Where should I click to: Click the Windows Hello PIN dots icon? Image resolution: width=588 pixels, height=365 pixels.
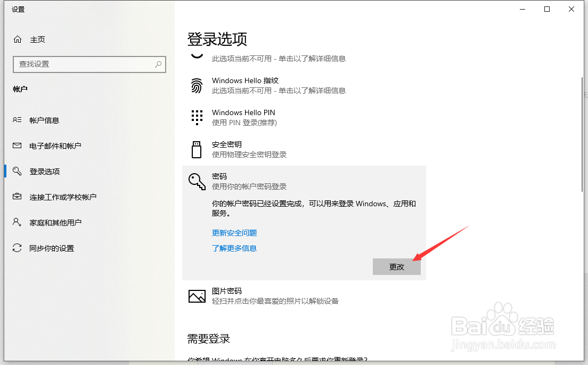197,117
